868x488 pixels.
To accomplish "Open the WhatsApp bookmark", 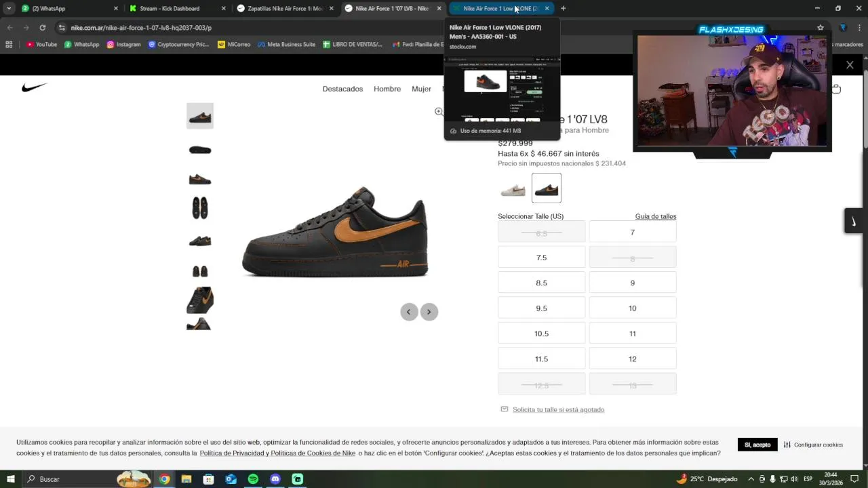I will point(81,45).
